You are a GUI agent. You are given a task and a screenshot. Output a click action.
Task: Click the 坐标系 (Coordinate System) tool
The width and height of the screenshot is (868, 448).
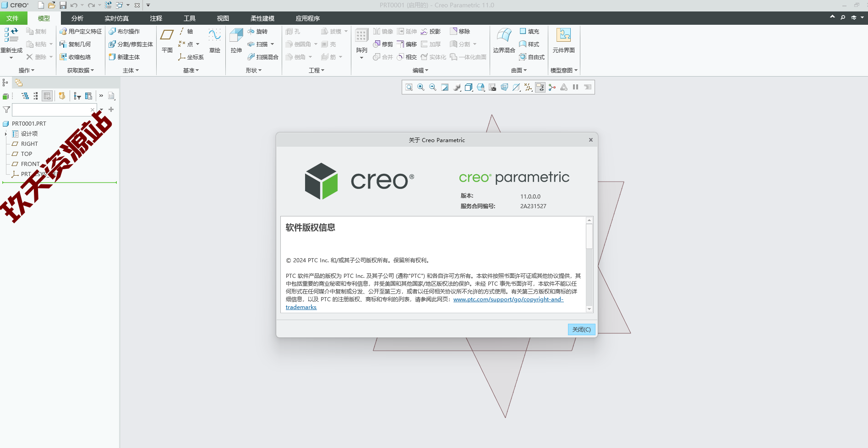(191, 57)
